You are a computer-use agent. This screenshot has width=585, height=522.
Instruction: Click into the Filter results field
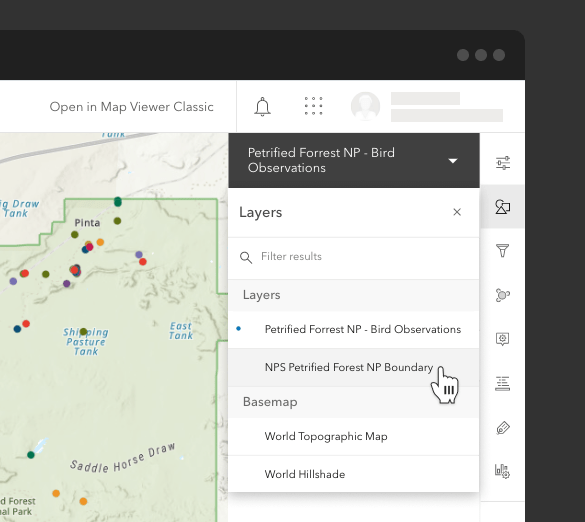[354, 257]
